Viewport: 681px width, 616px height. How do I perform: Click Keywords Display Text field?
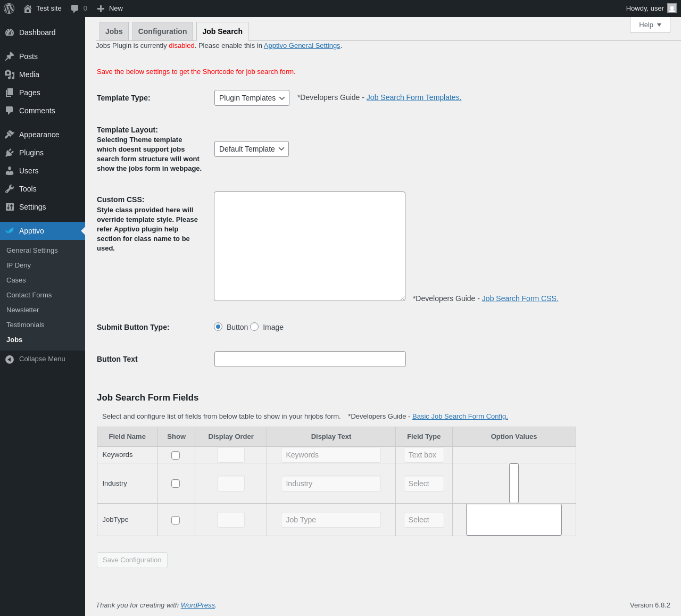pos(331,455)
